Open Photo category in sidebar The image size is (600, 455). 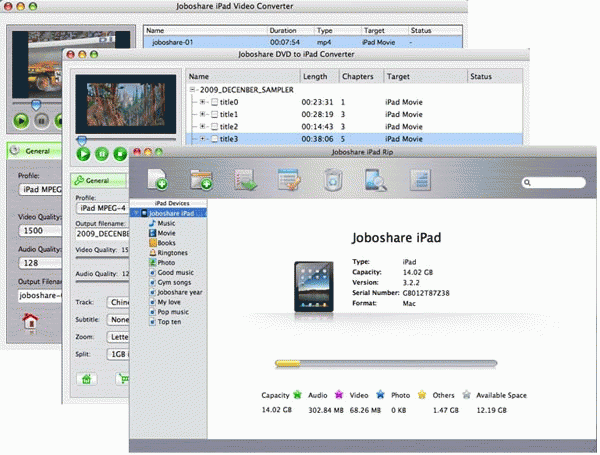(x=166, y=263)
